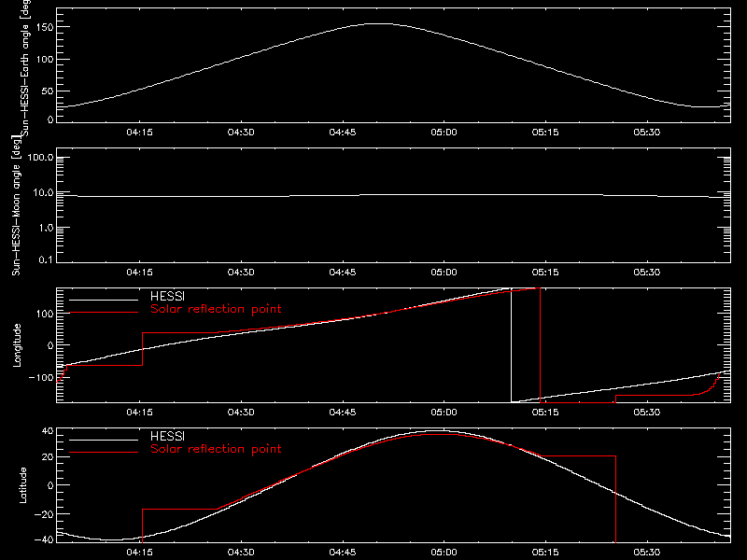Click red legend line in Longitude plot
This screenshot has width=747, height=560.
(x=104, y=313)
